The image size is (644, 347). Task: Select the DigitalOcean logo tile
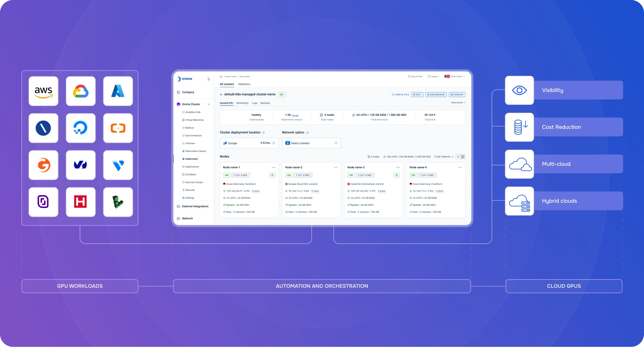click(x=80, y=128)
